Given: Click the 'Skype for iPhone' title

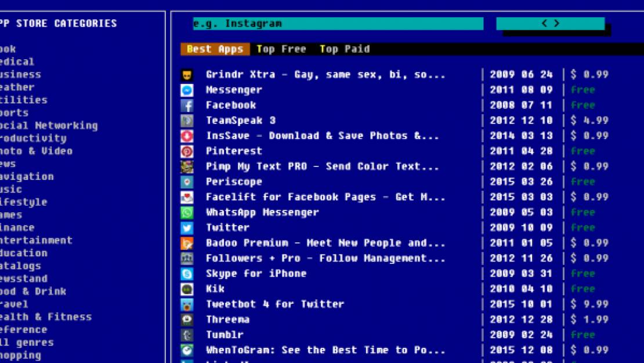Looking at the screenshot, I should pos(256,274).
